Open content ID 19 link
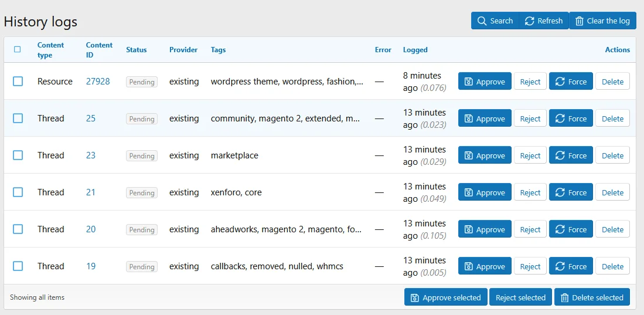 point(91,266)
